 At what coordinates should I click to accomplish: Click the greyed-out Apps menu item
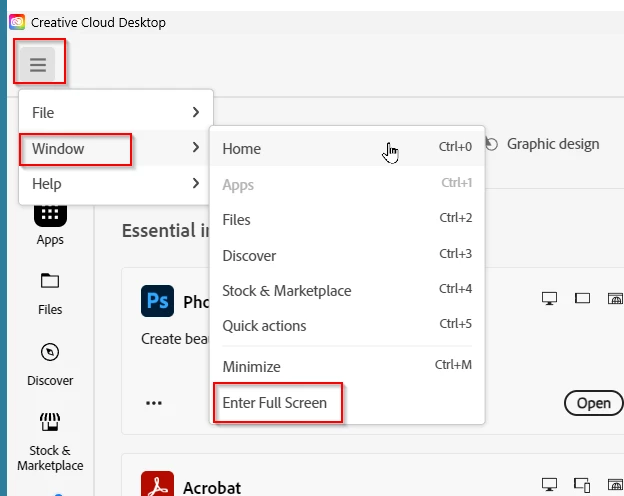click(x=347, y=184)
